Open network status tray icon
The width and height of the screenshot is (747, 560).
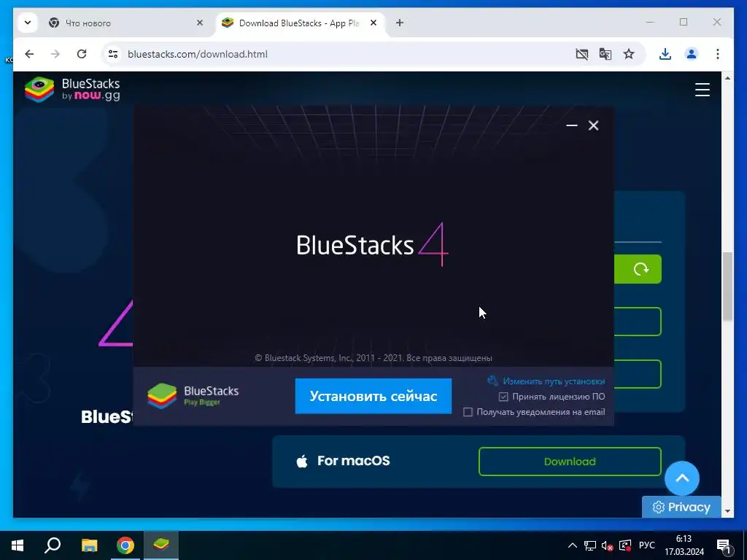pos(589,545)
